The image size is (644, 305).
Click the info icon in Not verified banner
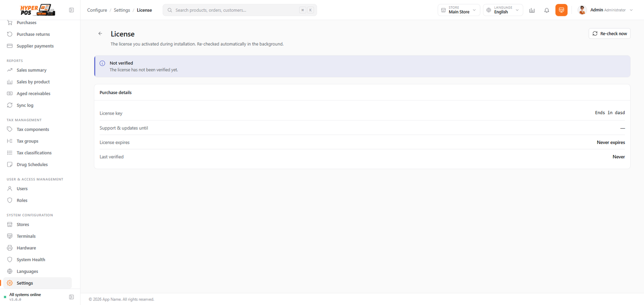102,63
